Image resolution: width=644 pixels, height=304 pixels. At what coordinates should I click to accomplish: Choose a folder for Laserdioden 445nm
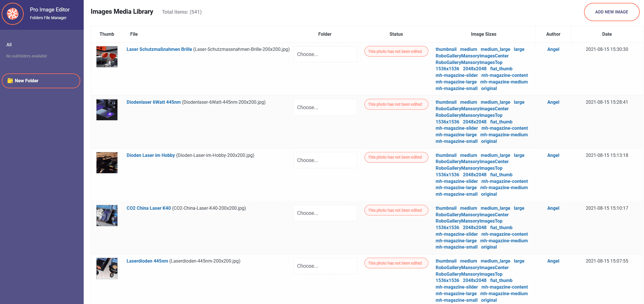325,266
